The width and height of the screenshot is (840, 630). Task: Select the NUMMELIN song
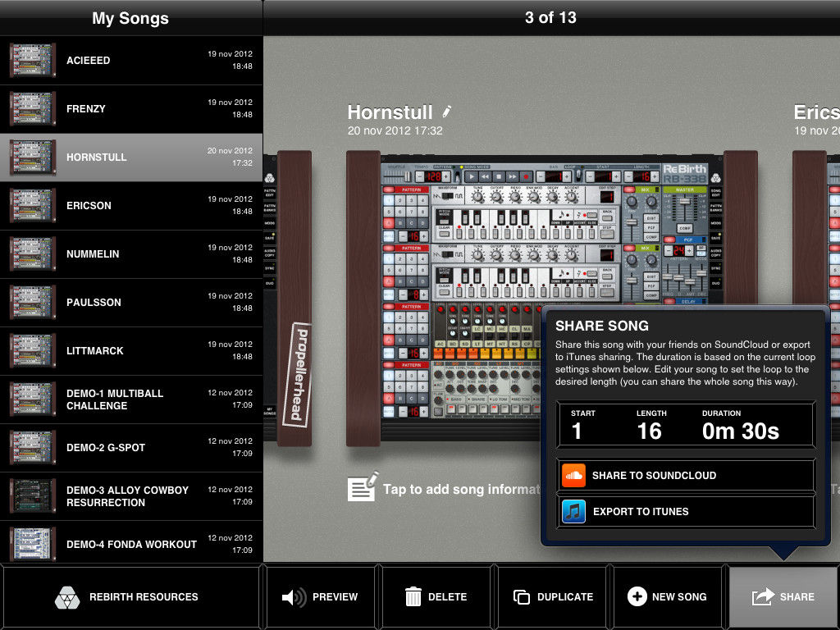131,254
